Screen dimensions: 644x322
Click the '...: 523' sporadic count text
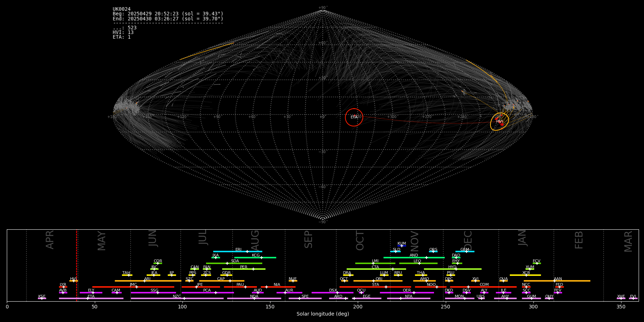(x=125, y=28)
